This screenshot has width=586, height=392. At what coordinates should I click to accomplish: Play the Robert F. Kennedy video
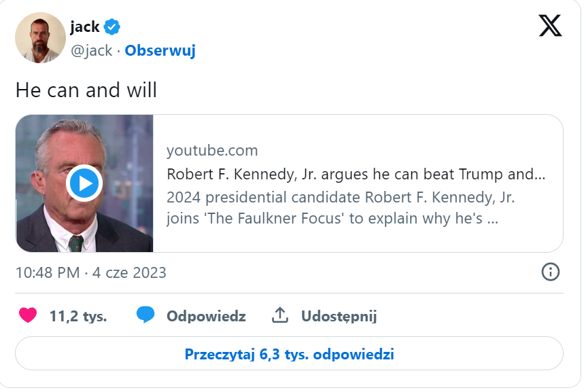click(x=84, y=183)
